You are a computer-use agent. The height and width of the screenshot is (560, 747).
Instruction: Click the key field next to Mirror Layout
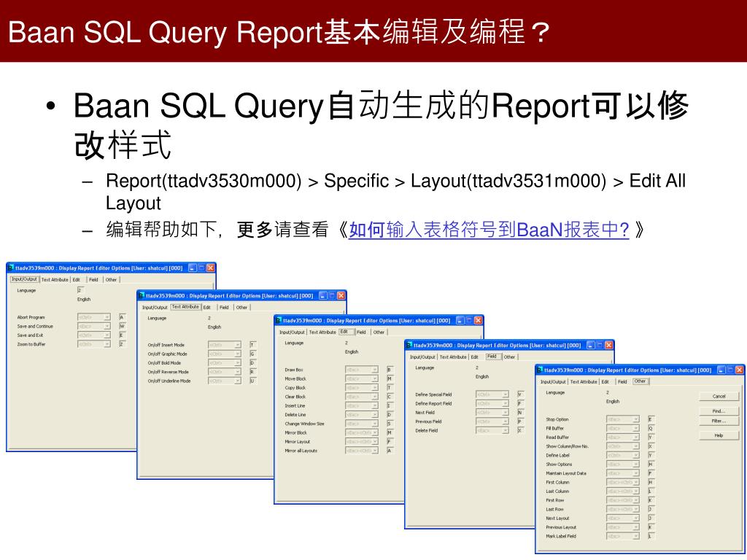(x=390, y=441)
